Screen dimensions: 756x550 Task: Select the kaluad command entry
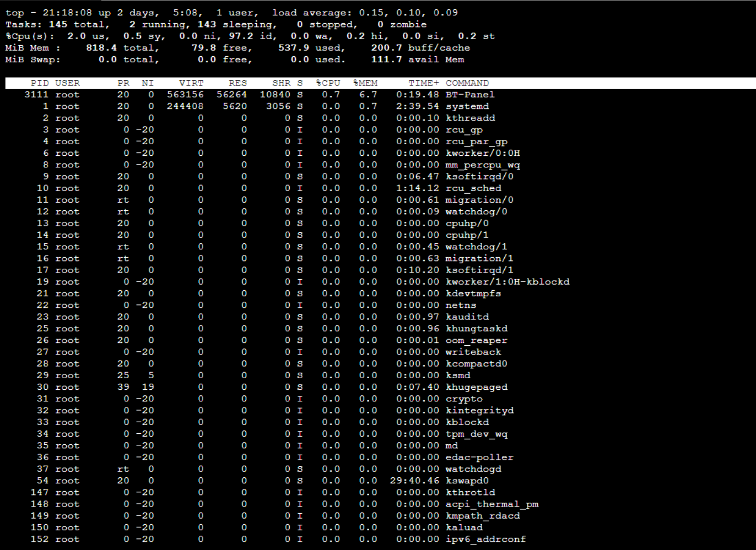click(464, 527)
